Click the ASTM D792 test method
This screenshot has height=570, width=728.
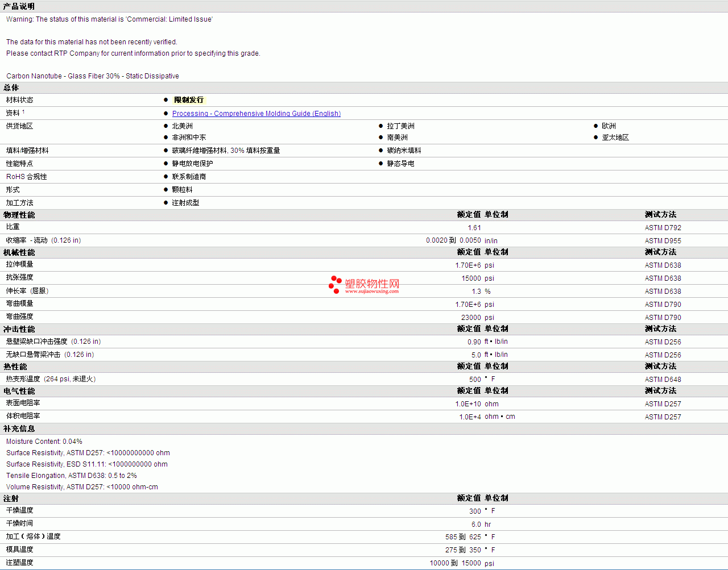coord(663,228)
